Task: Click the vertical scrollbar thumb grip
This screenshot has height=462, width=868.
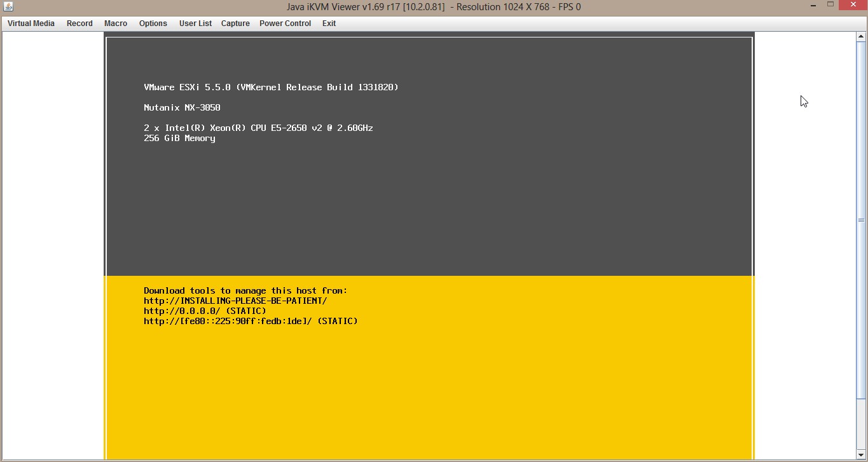Action: 861,220
